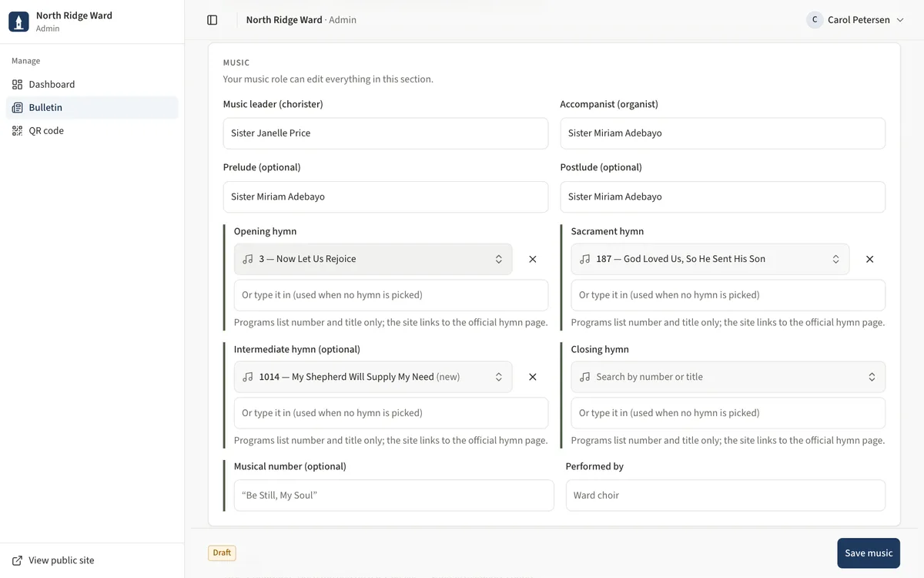This screenshot has height=578, width=924.
Task: Click the Dashboard grid icon
Action: coord(18,85)
